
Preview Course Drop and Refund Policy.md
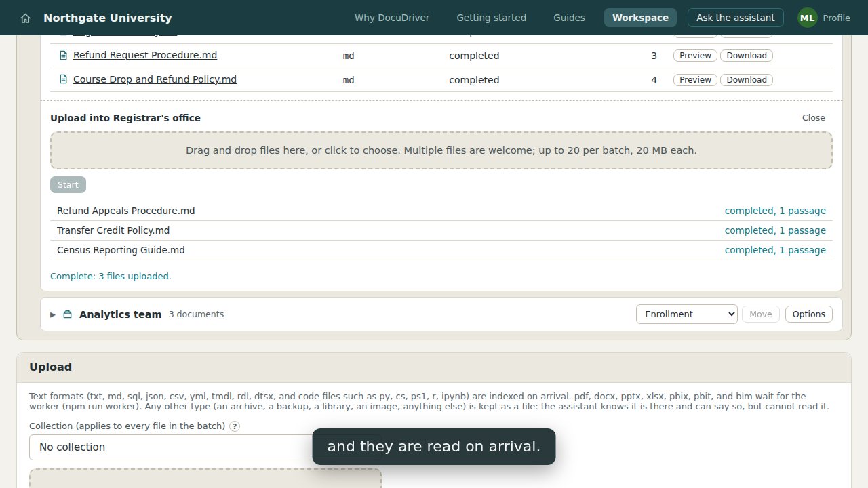pos(695,80)
